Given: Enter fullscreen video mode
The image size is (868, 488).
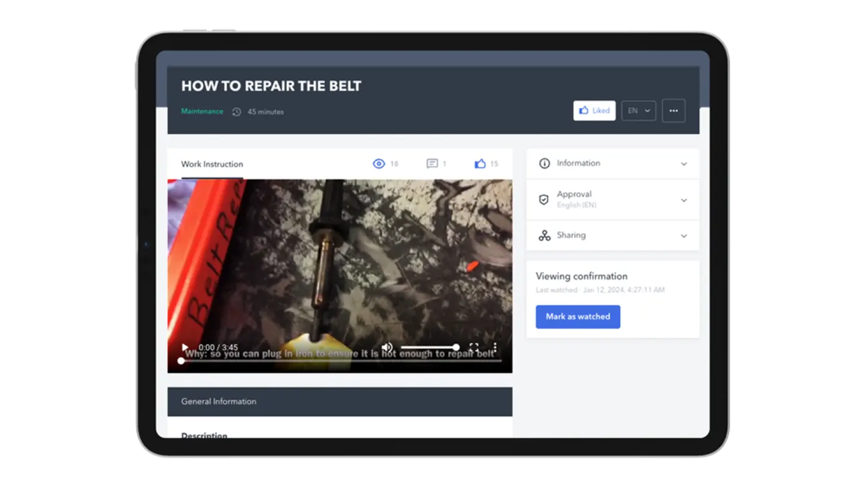Looking at the screenshot, I should coord(474,347).
